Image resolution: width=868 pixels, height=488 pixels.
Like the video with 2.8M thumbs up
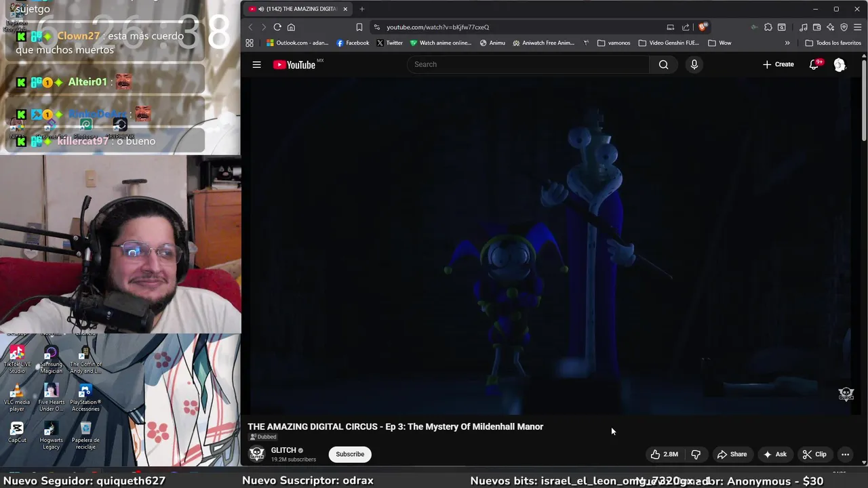pyautogui.click(x=664, y=454)
